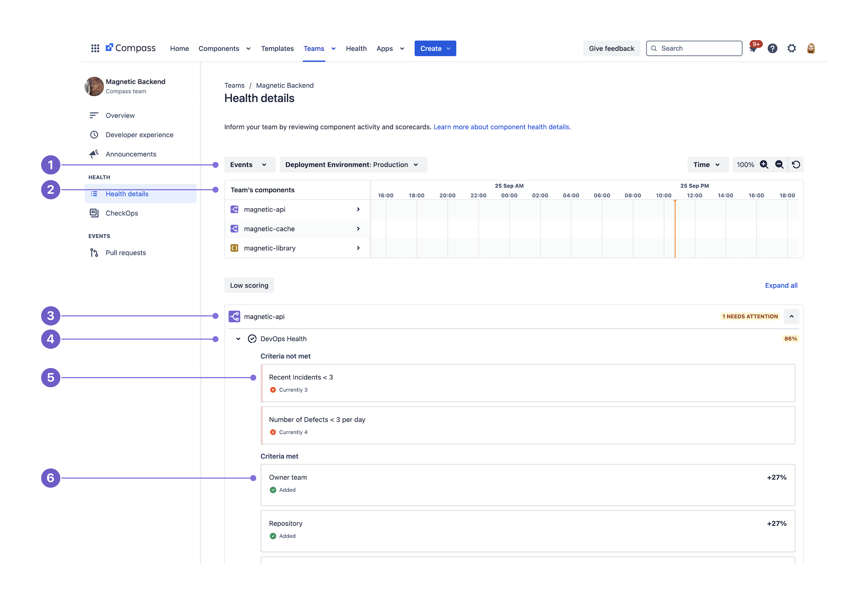Click the Health details list icon
This screenshot has height=600, width=868.
[94, 193]
